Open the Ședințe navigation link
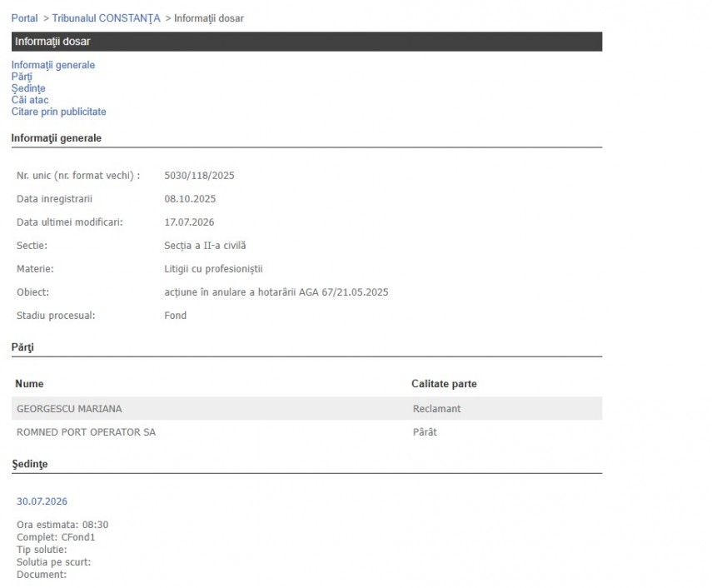The image size is (712, 588). (x=28, y=88)
